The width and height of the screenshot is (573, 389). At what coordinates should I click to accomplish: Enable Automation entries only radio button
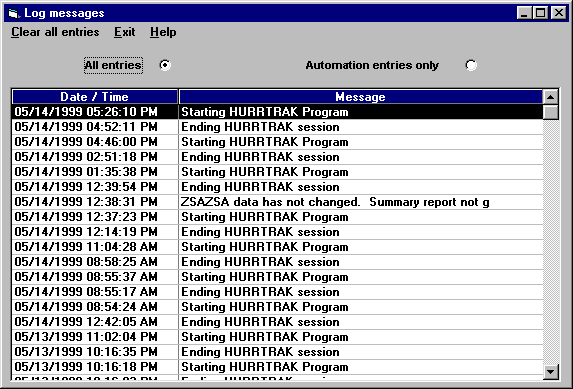coord(471,65)
